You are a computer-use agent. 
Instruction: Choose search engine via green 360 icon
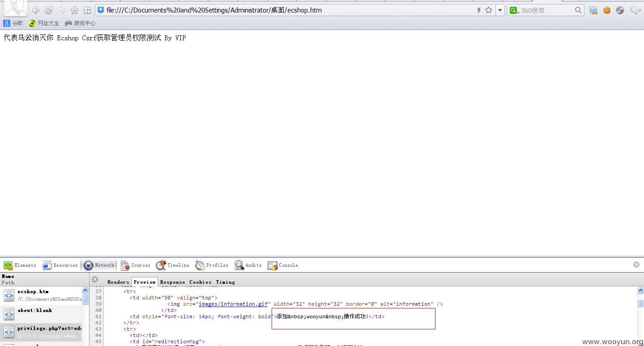(x=514, y=10)
